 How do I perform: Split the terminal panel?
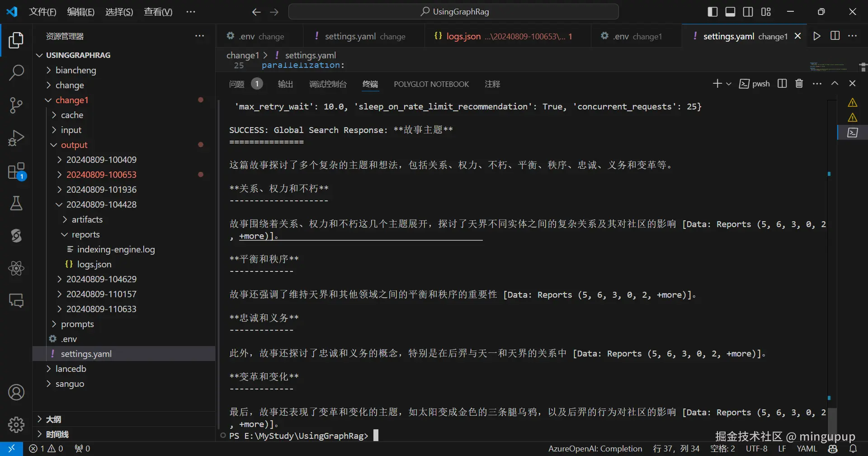(x=782, y=84)
